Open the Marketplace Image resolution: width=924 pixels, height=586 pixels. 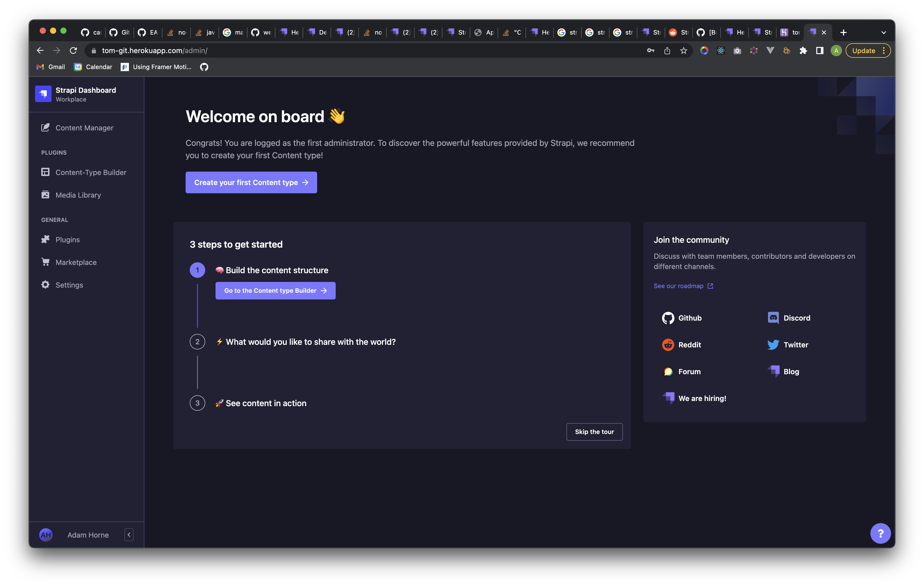(x=76, y=262)
